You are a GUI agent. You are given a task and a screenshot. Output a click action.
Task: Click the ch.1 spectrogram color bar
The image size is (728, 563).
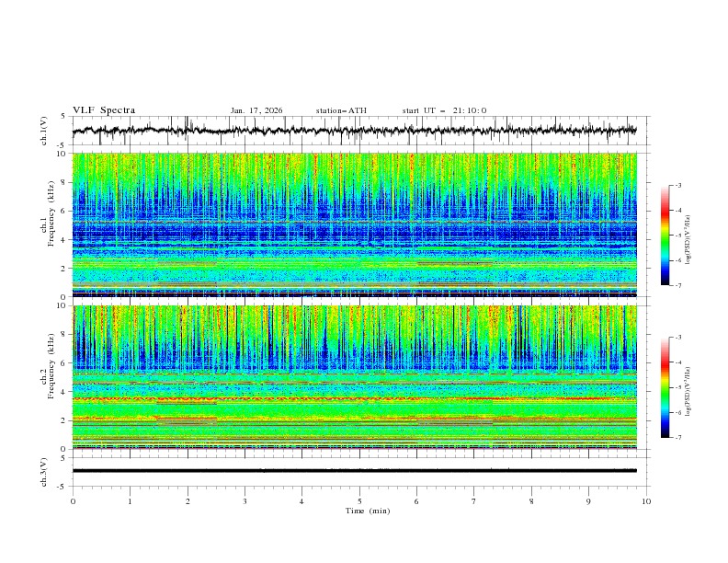point(665,236)
